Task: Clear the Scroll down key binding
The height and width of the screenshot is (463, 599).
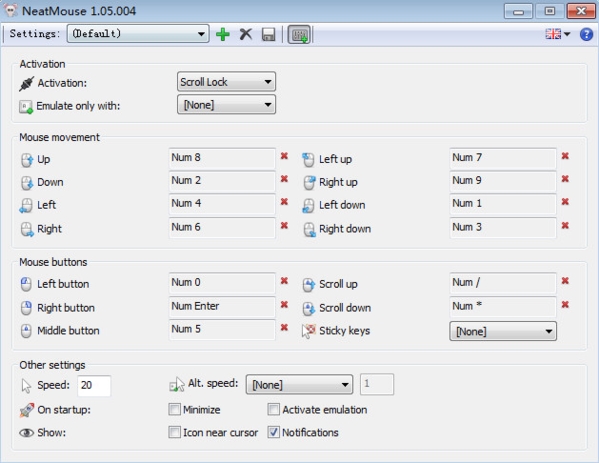Action: pos(565,304)
